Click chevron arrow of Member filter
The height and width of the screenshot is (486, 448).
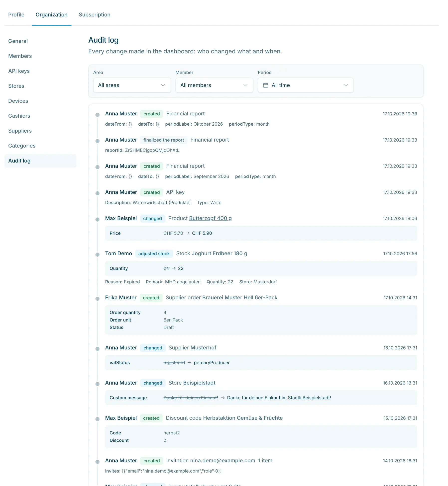245,85
